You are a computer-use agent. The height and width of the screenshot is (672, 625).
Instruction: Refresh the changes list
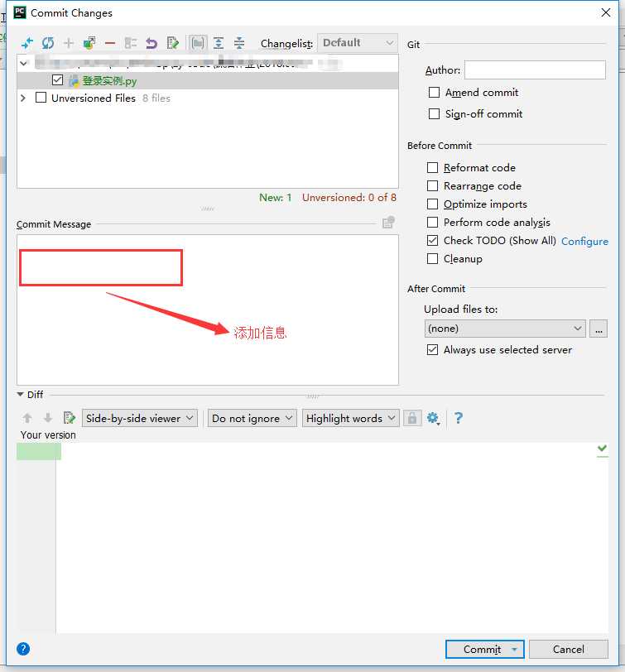(x=47, y=43)
